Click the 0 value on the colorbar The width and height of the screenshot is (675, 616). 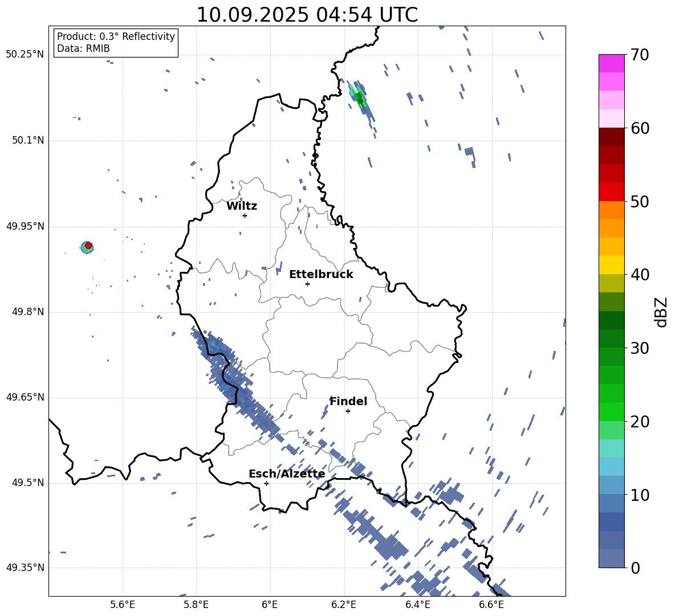coord(635,568)
